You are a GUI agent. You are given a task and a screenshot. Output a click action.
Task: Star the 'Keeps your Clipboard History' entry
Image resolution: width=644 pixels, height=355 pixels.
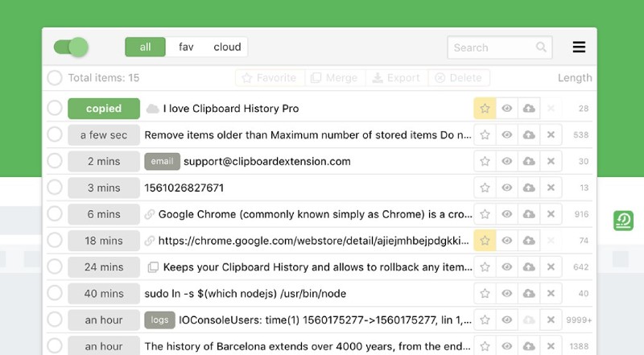pos(485,267)
